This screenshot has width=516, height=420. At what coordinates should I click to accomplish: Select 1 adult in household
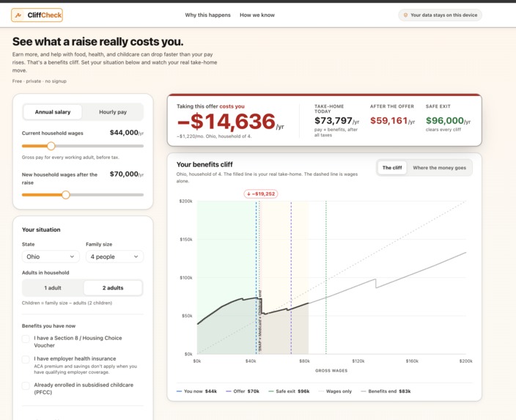point(53,288)
